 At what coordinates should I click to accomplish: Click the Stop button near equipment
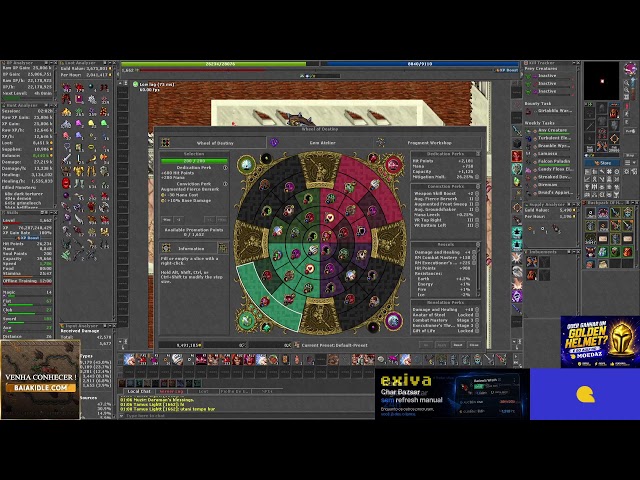630,155
